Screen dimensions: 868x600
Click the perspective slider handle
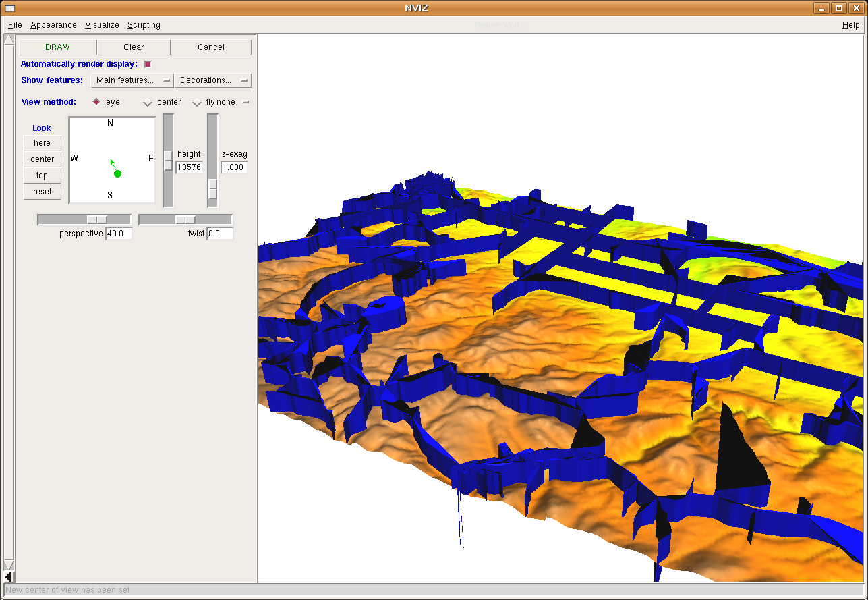coord(97,219)
